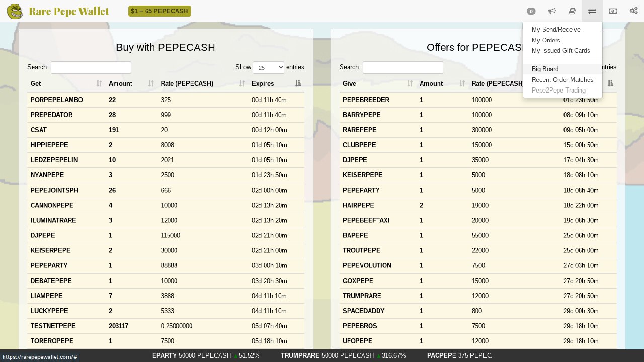The image size is (644, 362).
Task: Open Show entries dropdown in Buy table
Action: tap(268, 67)
